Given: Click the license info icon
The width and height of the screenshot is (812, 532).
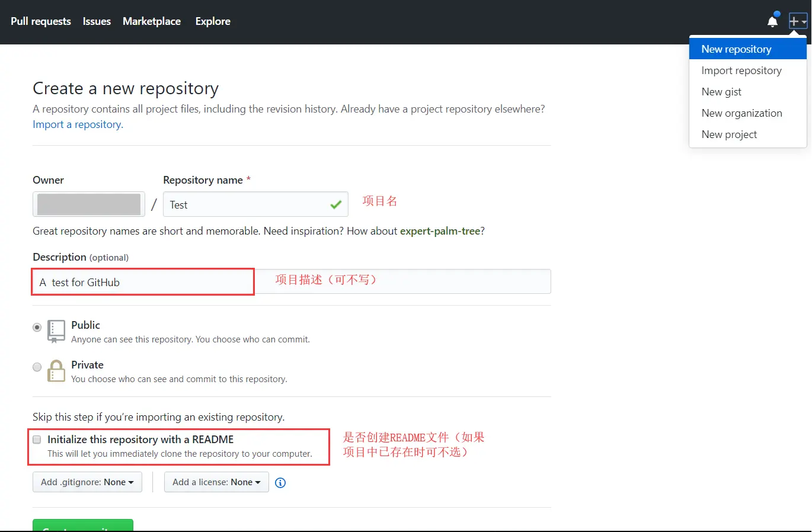Looking at the screenshot, I should [280, 482].
